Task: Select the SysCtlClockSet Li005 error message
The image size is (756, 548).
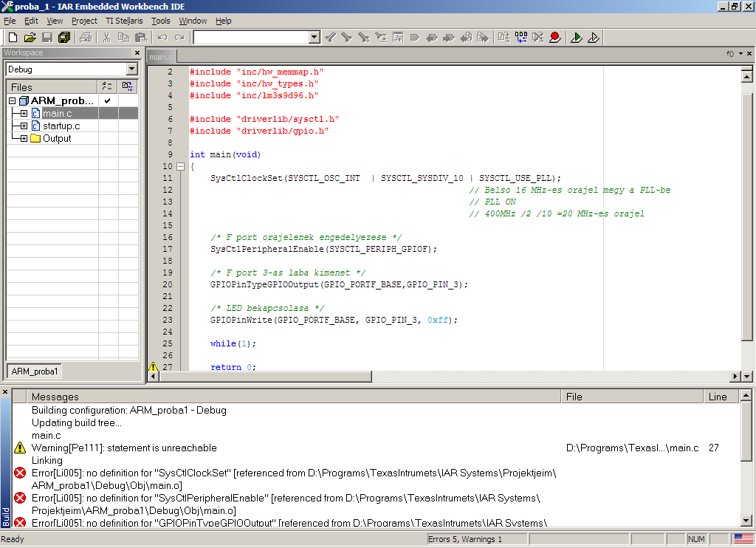Action: pos(294,479)
